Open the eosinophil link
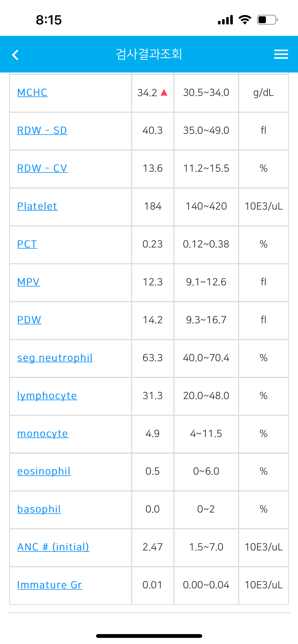The image size is (298, 644). pyautogui.click(x=44, y=471)
